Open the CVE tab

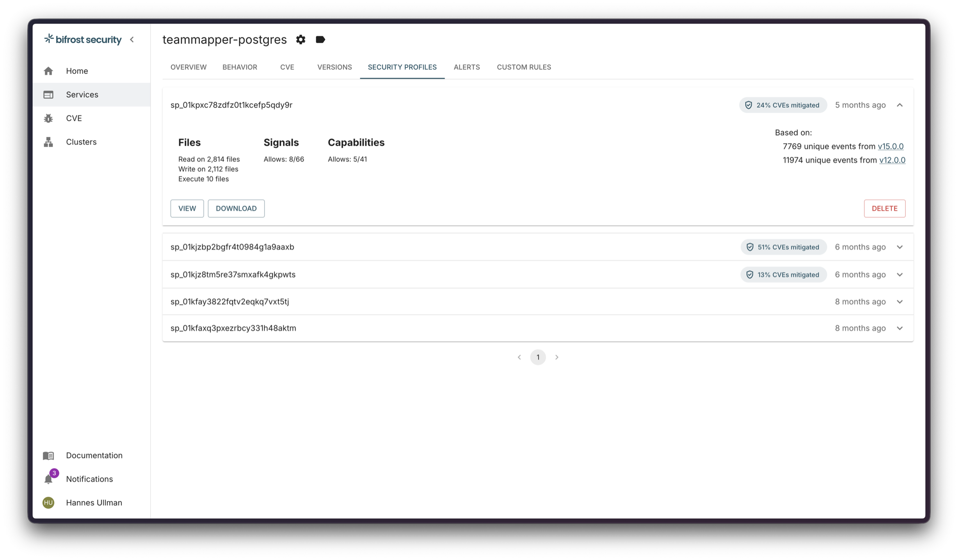287,67
